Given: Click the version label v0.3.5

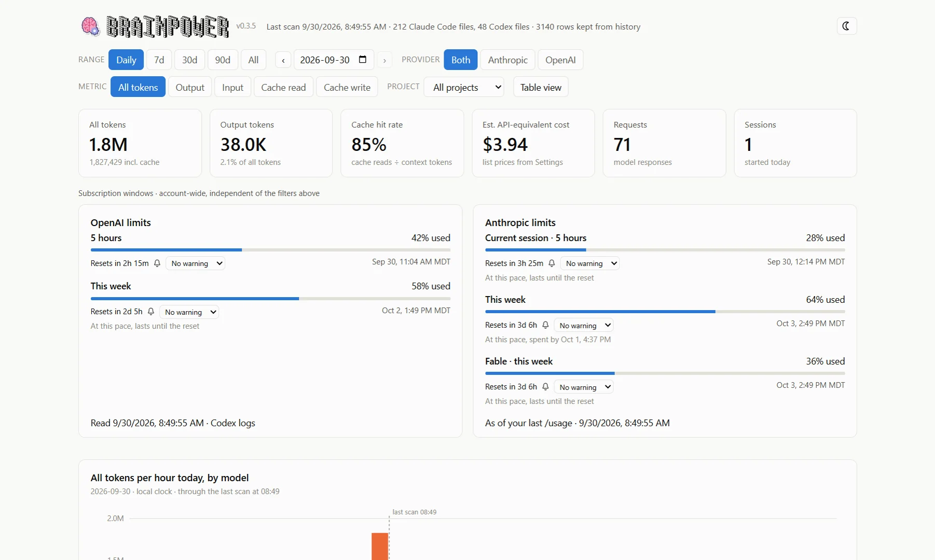Looking at the screenshot, I should click(x=246, y=26).
